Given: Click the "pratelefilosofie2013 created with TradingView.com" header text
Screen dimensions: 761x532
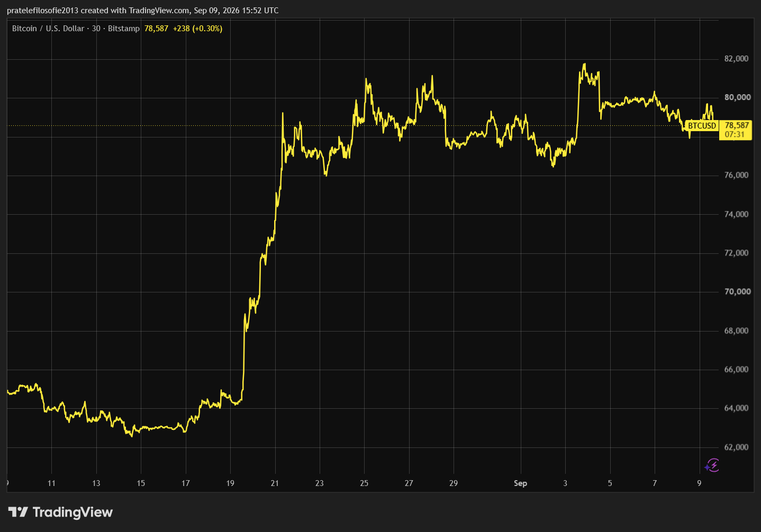Looking at the screenshot, I should [x=98, y=11].
